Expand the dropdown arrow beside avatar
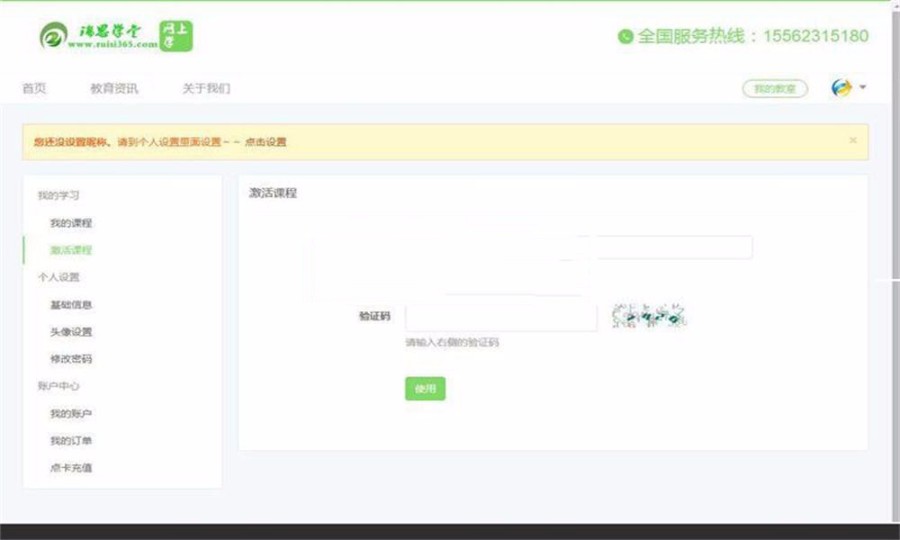 (862, 87)
